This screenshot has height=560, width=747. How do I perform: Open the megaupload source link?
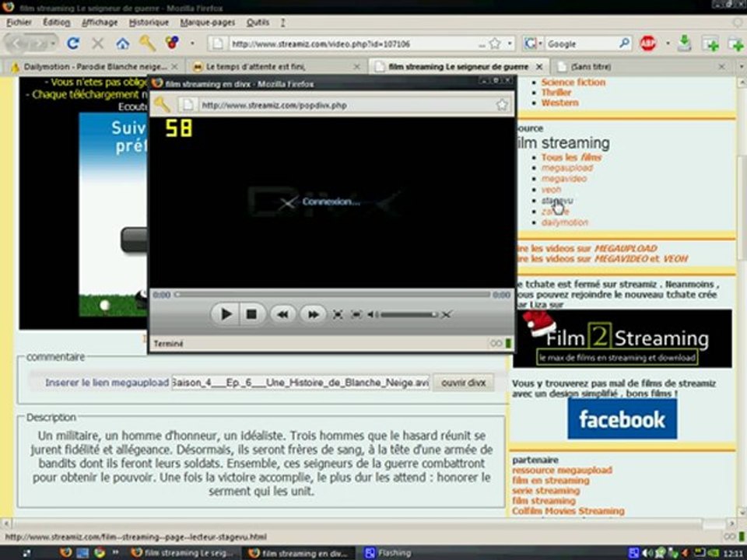567,168
